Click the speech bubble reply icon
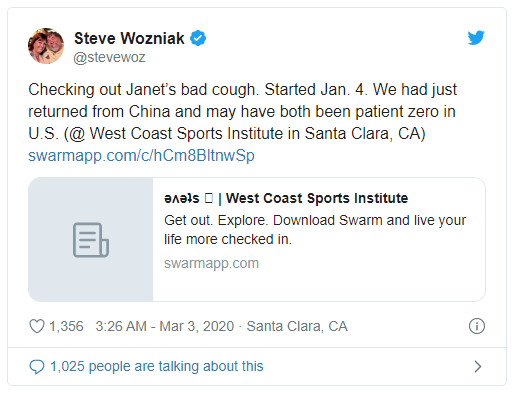518x397 pixels. click(x=37, y=367)
